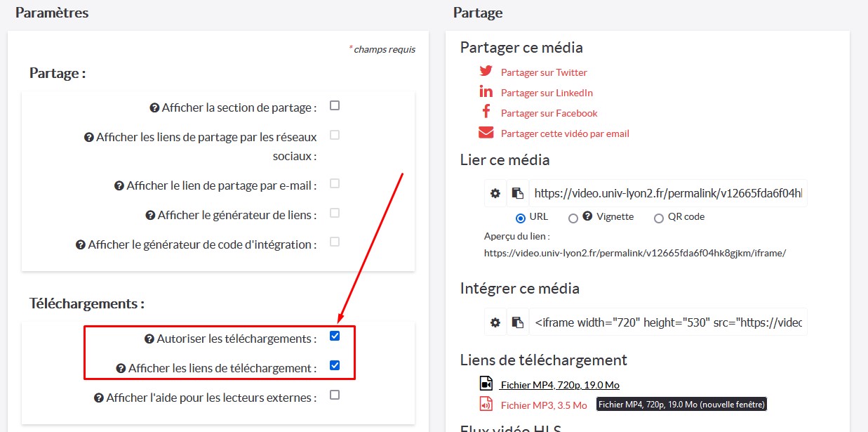Download Fichier MP4, 720p, 19.0 Mo
The image size is (868, 432).
point(560,385)
